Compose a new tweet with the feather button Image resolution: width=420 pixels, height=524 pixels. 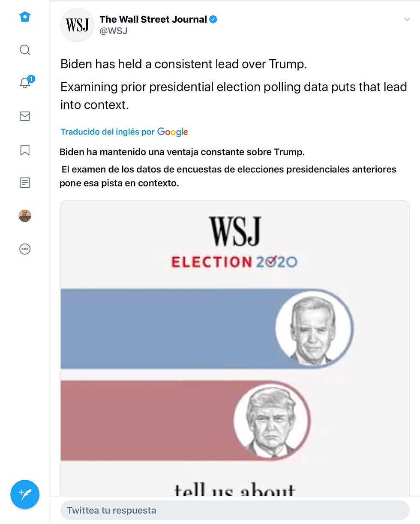coord(25,494)
